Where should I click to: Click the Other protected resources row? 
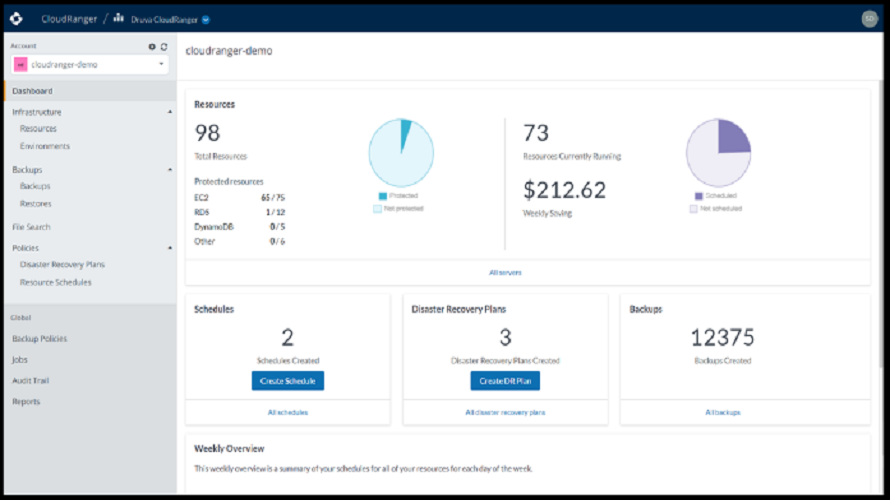(240, 242)
